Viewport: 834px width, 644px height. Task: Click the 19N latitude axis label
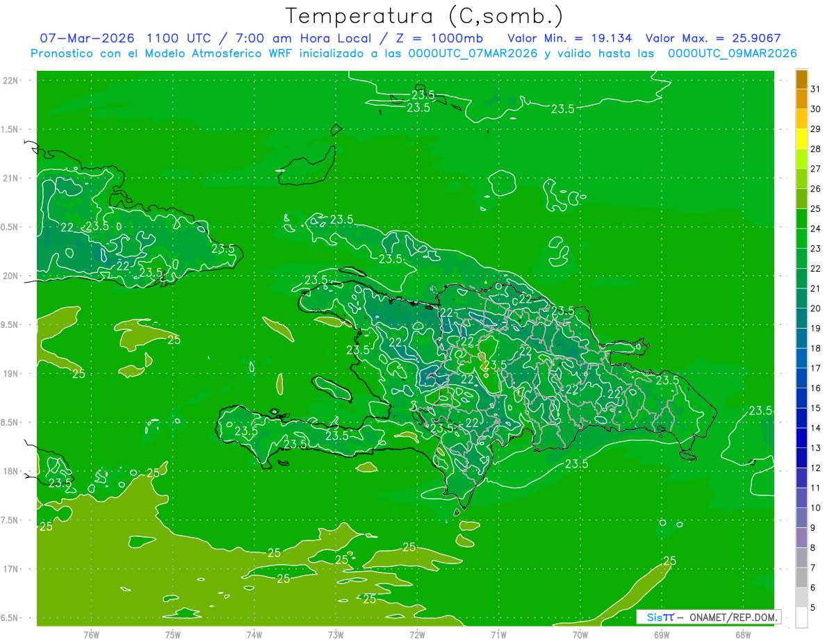click(12, 374)
